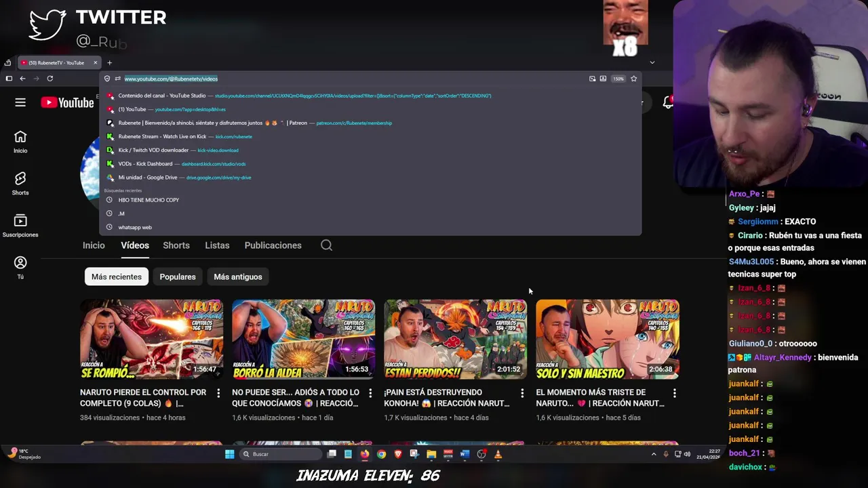Select the Más antiguos filter chip

238,277
